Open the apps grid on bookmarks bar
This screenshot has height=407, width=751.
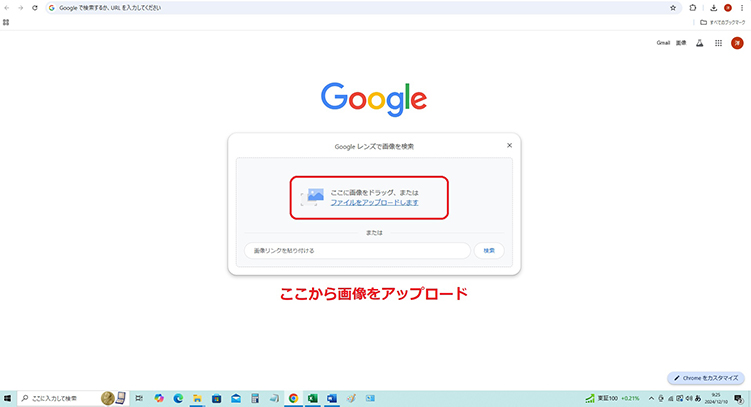[x=6, y=22]
